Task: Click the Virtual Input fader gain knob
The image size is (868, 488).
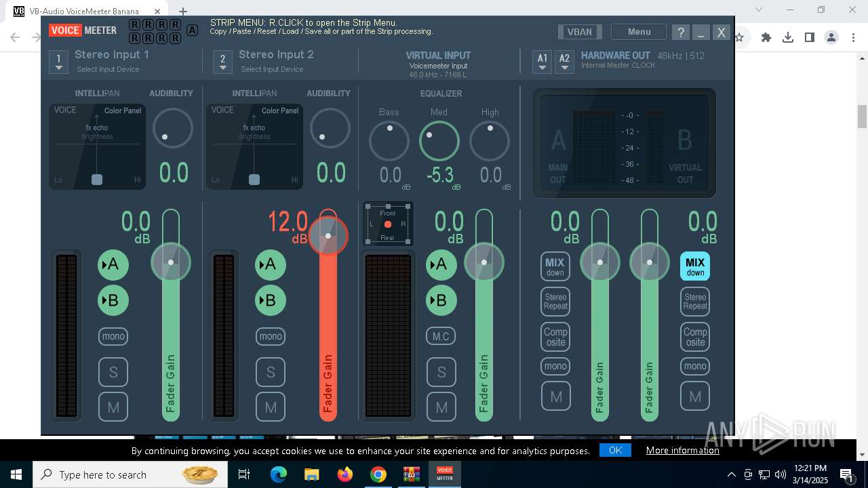Action: coord(484,262)
